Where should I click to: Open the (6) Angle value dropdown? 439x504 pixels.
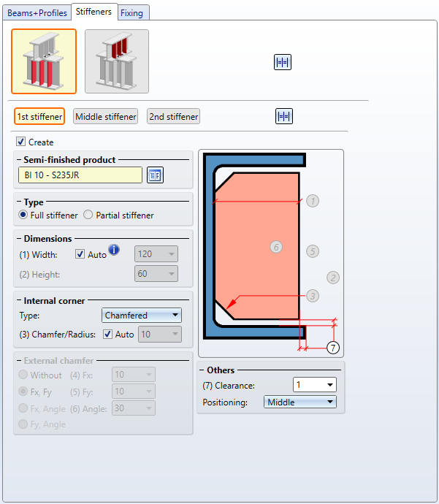click(x=134, y=408)
